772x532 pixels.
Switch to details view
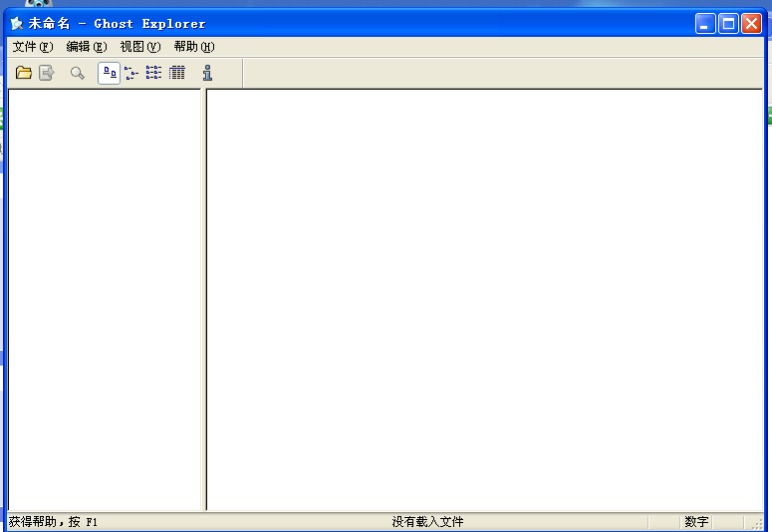coord(176,73)
